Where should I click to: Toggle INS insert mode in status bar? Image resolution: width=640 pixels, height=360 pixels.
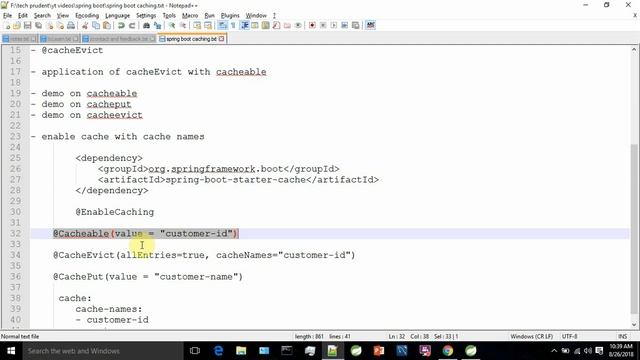tap(622, 336)
